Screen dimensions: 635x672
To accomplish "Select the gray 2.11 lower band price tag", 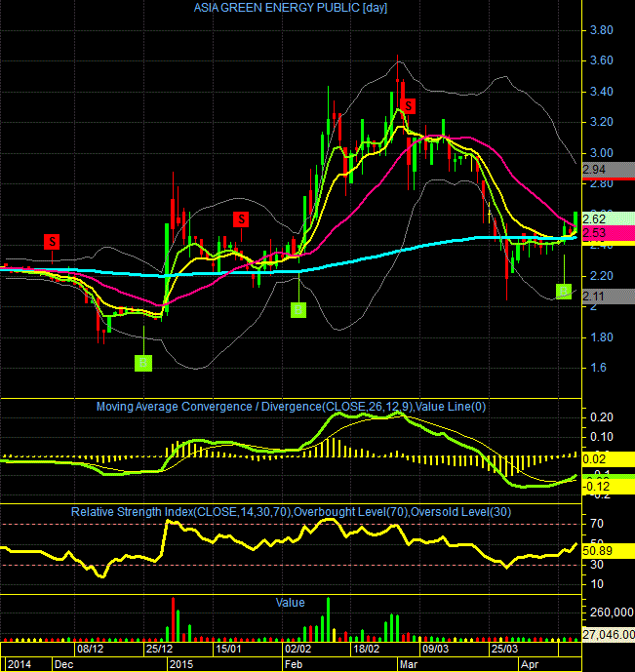I will pyautogui.click(x=609, y=296).
